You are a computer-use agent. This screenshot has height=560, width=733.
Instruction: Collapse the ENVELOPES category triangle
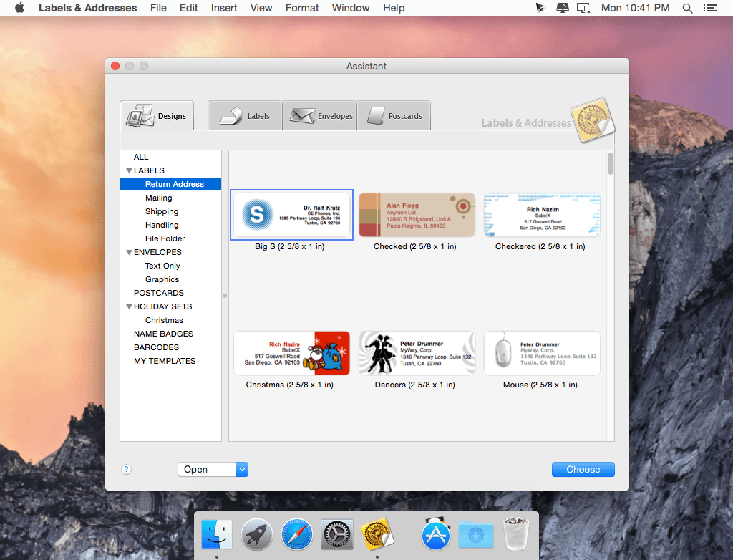point(129,253)
